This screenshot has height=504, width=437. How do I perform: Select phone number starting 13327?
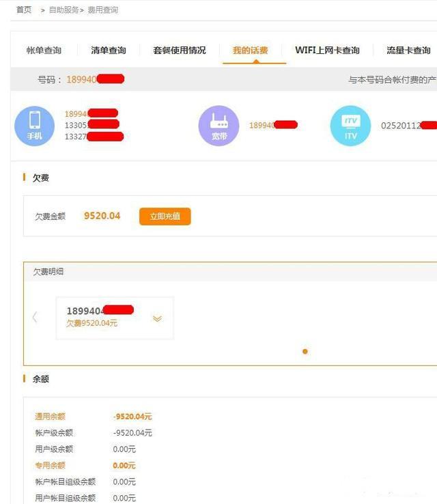(x=94, y=137)
